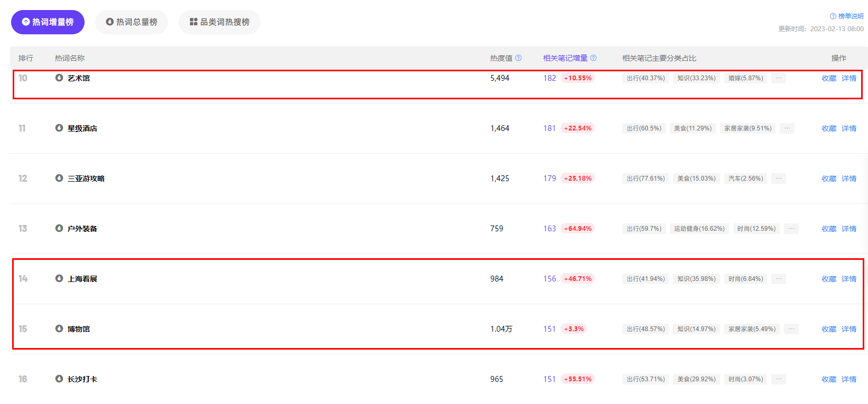Click 家居家装(5.49%) tag in 博物馆 row
The image size is (868, 404).
coord(752,329)
